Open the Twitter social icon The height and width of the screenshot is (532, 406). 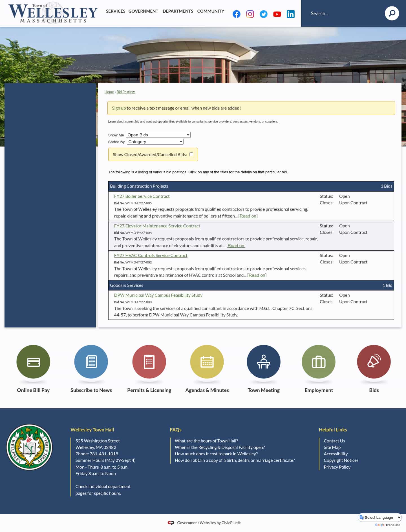tap(264, 14)
